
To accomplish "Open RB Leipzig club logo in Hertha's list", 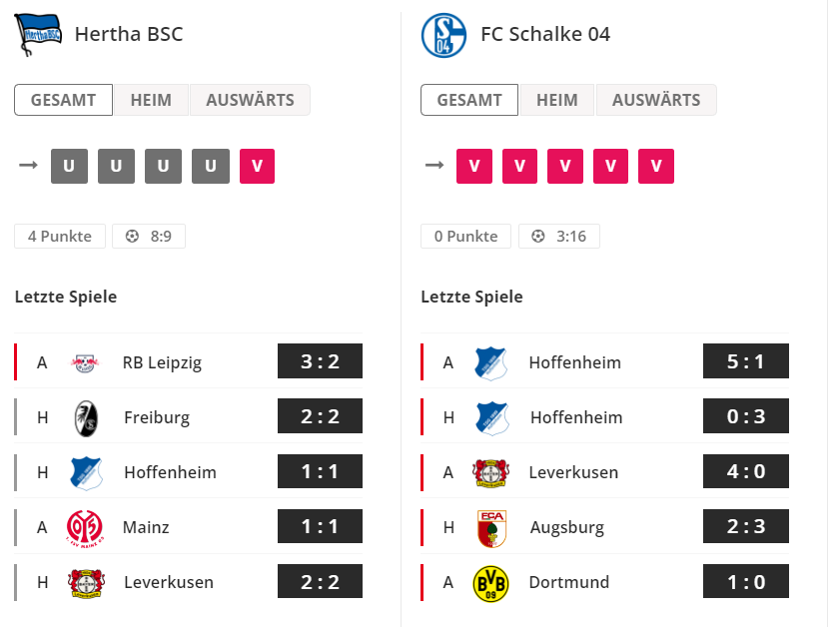I will point(85,362).
